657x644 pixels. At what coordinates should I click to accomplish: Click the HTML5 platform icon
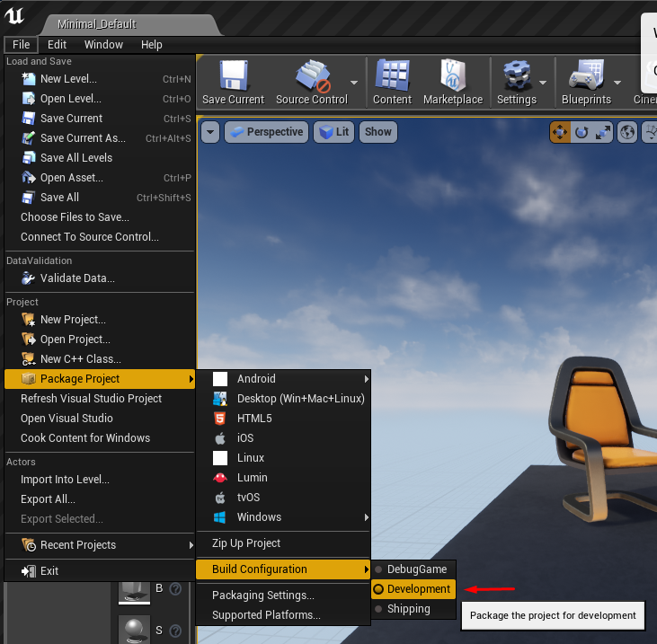220,419
